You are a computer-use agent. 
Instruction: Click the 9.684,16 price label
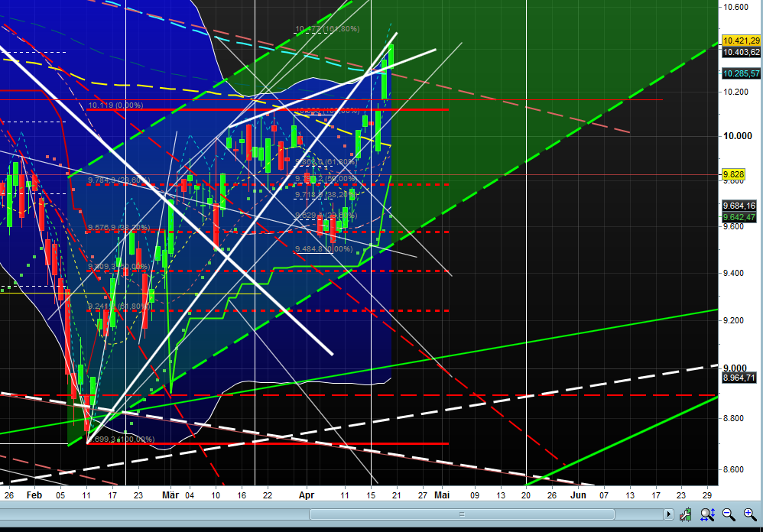point(739,206)
